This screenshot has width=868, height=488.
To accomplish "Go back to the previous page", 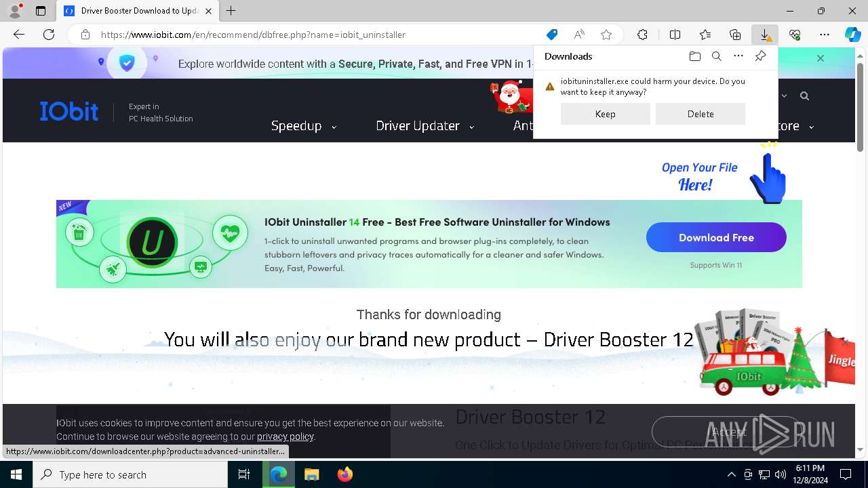I will coord(19,35).
